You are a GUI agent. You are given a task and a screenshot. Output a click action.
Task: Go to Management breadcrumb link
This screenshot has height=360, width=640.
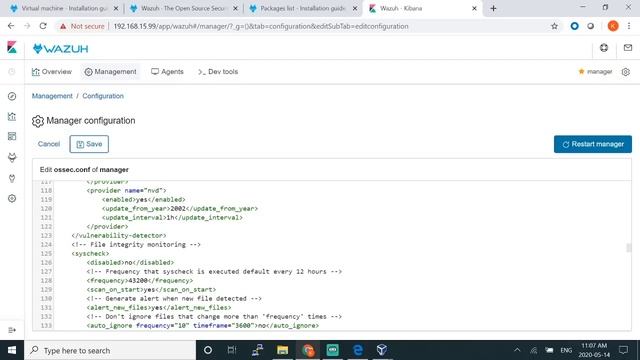pos(52,96)
